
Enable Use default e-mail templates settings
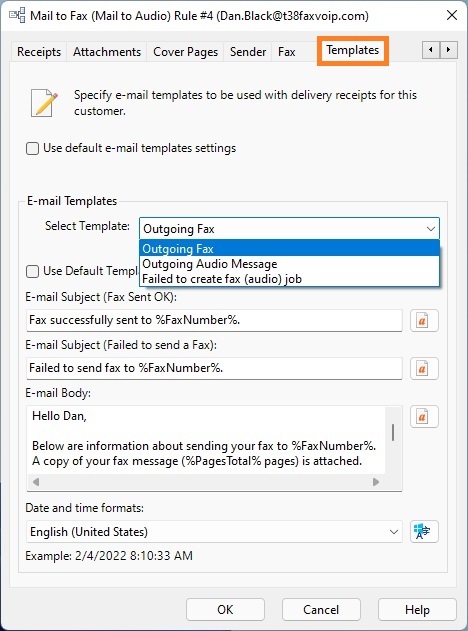pos(33,148)
